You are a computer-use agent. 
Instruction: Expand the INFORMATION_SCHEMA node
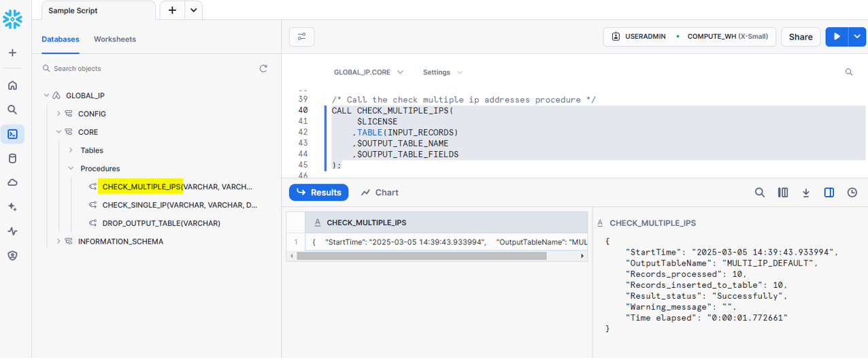tap(59, 242)
